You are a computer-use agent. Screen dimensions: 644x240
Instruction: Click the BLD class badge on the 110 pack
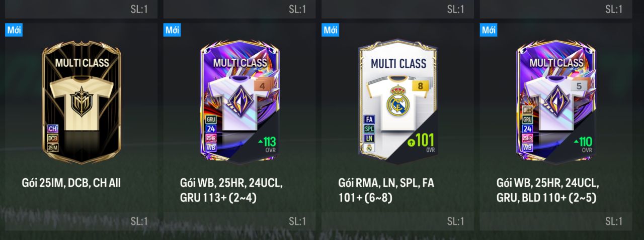[x=527, y=110]
